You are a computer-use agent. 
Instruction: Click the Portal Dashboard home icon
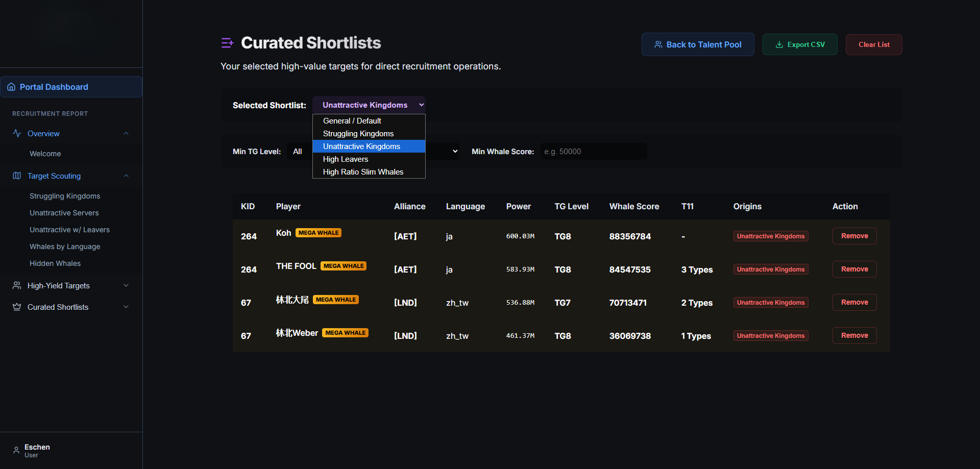point(11,87)
